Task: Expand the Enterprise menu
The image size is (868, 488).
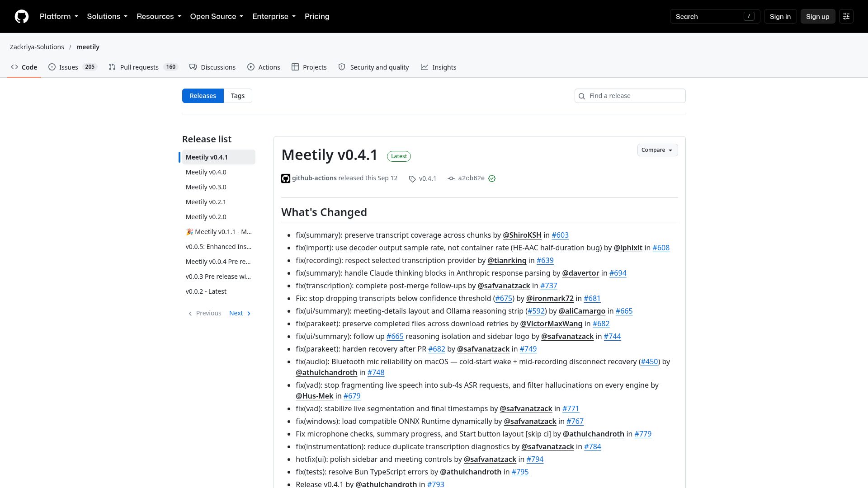Action: 274,16
